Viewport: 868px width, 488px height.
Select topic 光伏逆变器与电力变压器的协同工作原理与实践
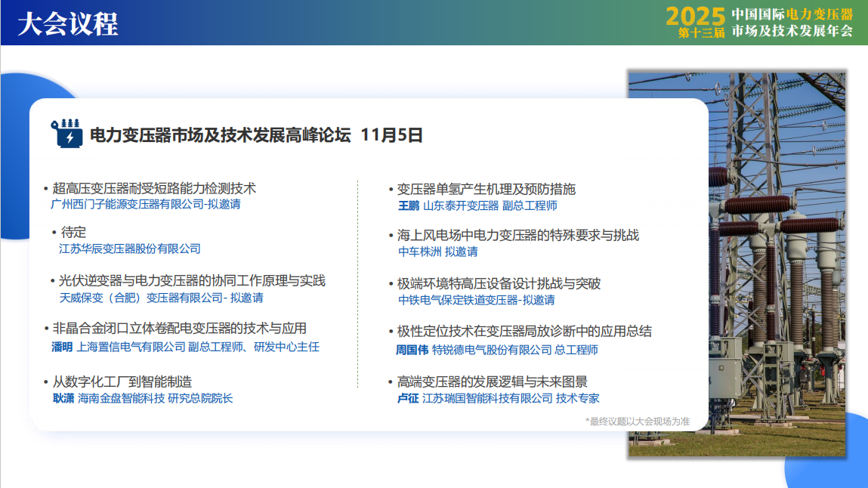[192, 280]
